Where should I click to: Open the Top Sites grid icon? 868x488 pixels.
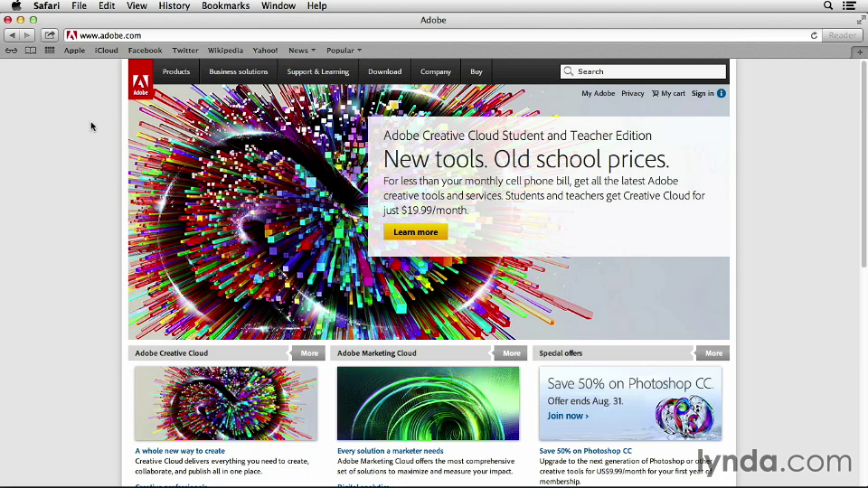[x=49, y=51]
